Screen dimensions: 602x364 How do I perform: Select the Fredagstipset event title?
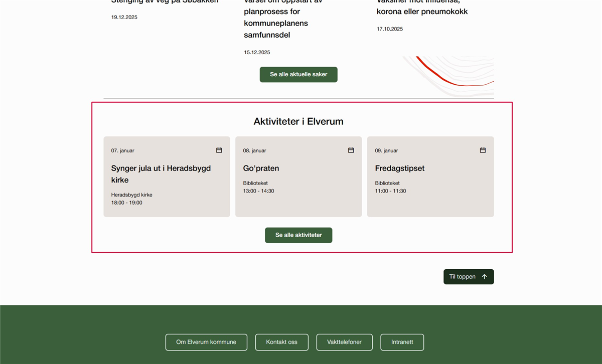399,168
